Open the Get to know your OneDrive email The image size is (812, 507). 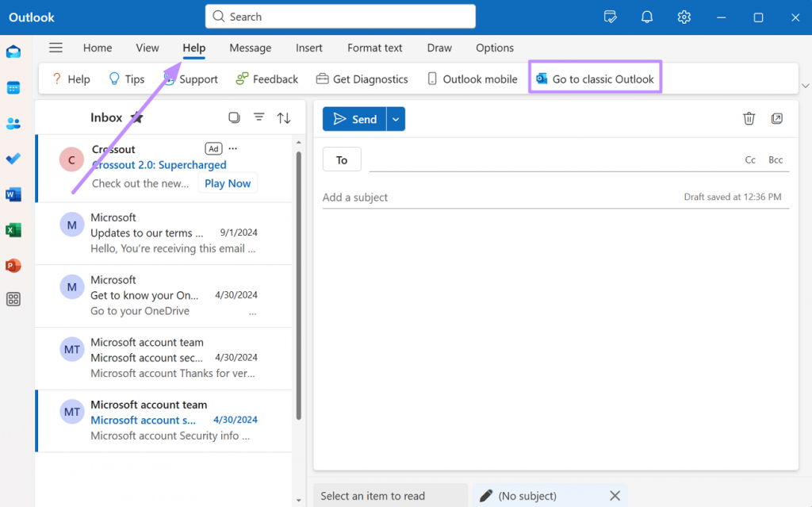(163, 295)
